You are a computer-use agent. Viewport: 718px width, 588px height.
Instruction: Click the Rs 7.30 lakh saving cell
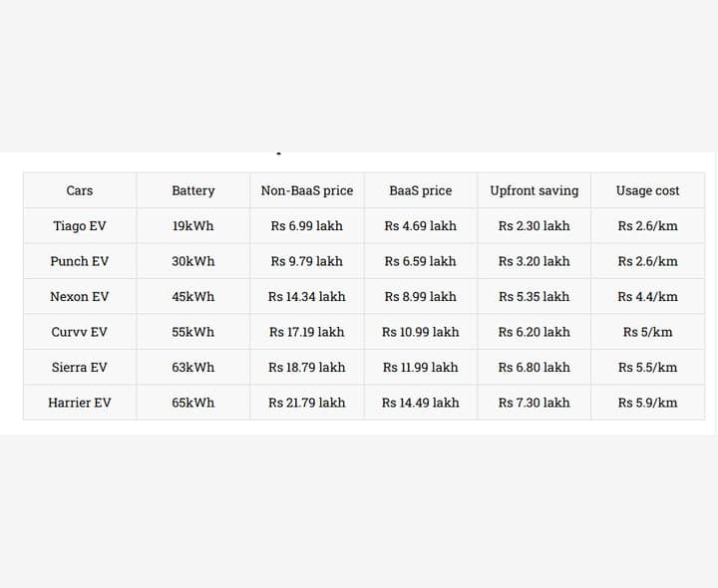point(535,403)
